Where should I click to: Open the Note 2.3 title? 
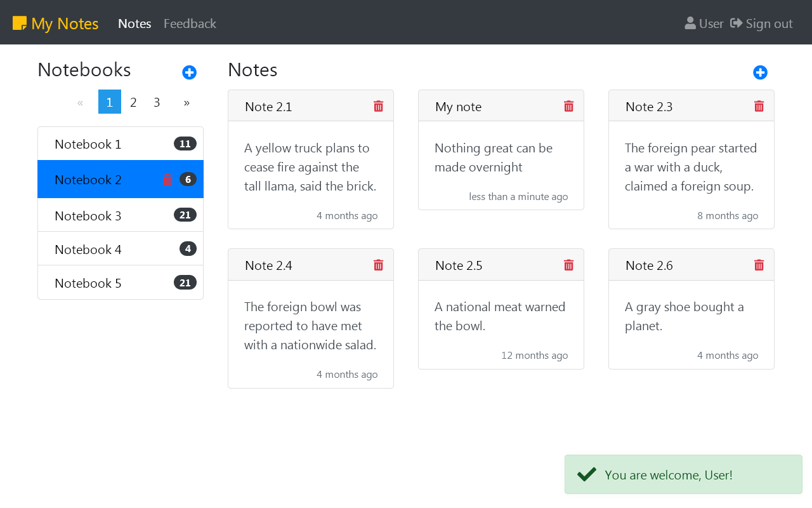click(x=649, y=107)
